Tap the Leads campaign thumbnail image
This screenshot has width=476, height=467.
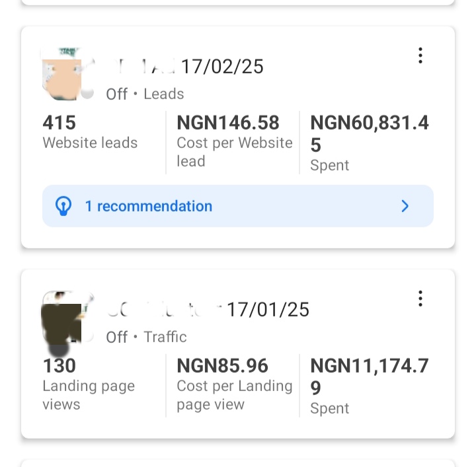(x=61, y=73)
